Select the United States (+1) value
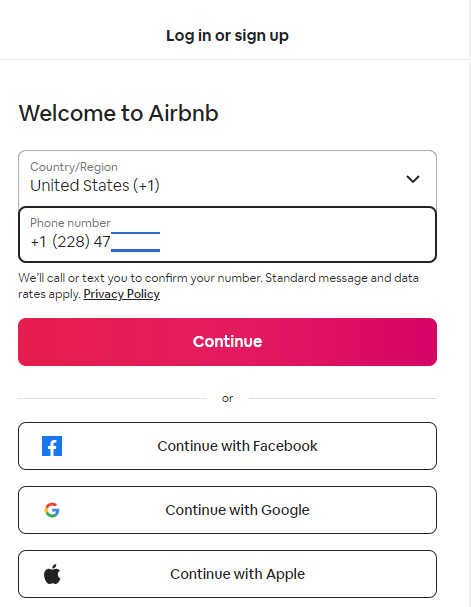Screen dimensions: 471x607 [95, 185]
